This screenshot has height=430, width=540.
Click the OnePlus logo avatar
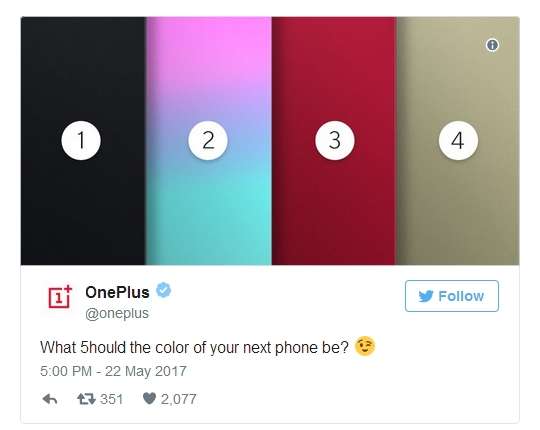coord(60,297)
